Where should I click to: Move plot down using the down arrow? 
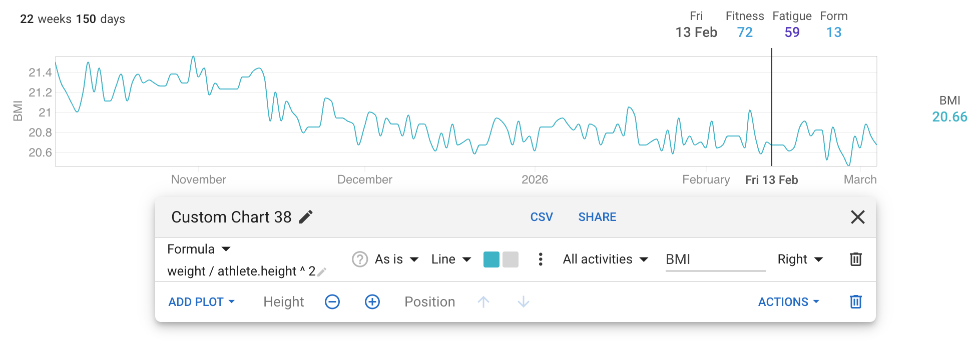pos(523,301)
